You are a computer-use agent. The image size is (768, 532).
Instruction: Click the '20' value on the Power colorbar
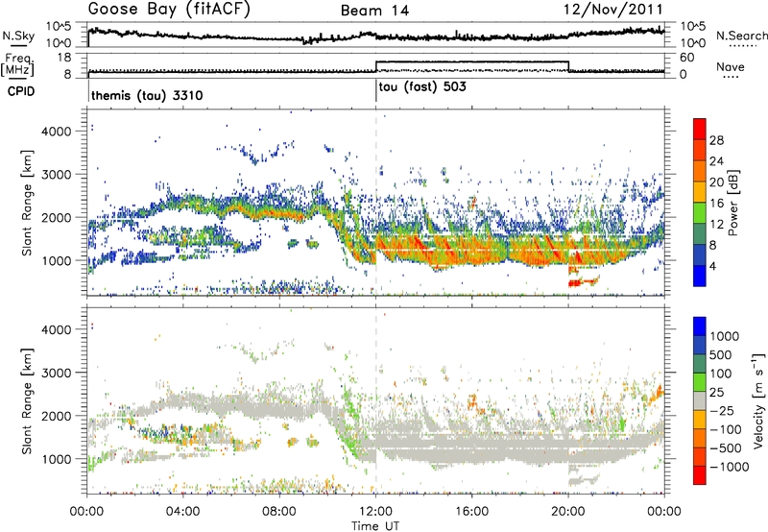tap(716, 182)
